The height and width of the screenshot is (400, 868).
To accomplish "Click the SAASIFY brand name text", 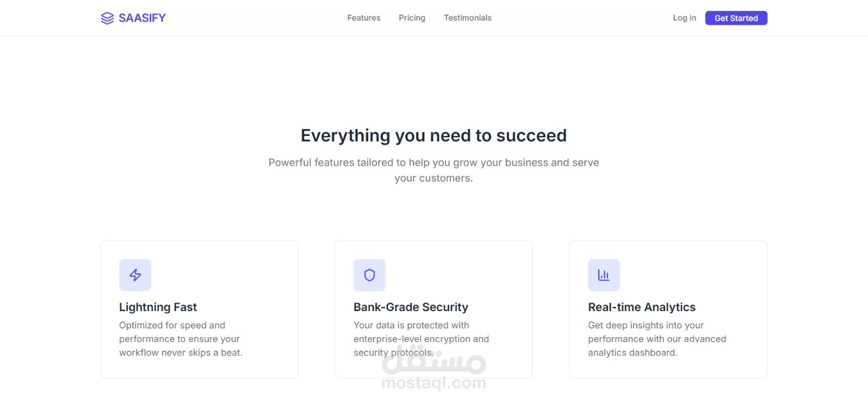I will [142, 18].
